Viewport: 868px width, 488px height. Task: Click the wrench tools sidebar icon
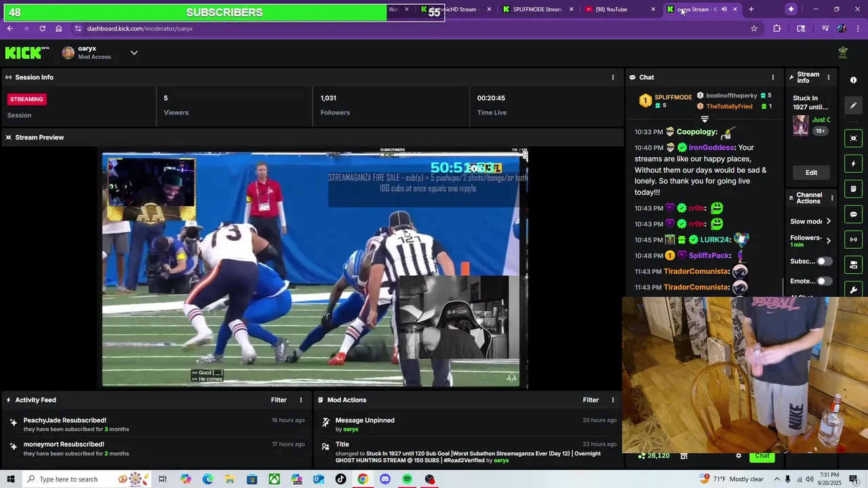coord(853,289)
